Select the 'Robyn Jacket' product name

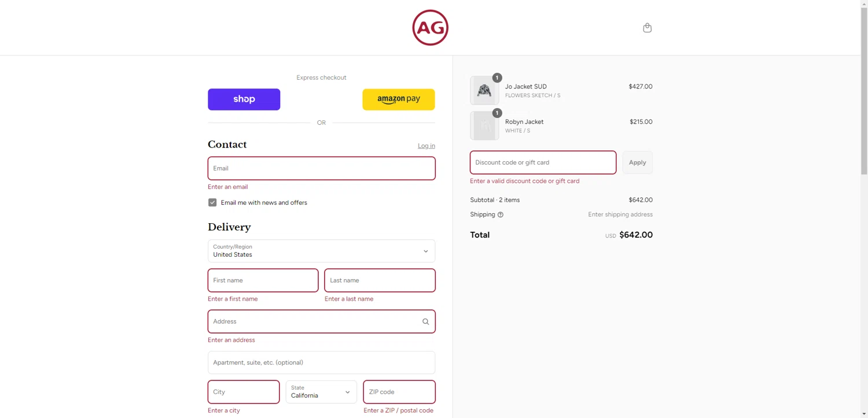click(x=524, y=122)
